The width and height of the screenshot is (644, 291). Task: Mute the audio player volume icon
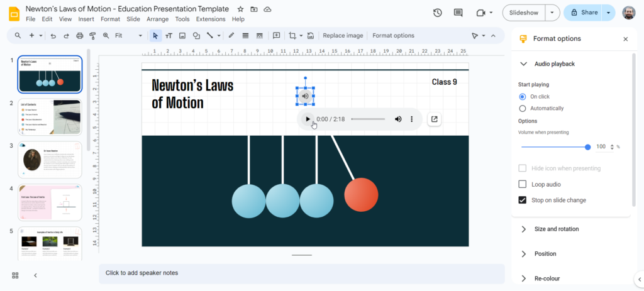tap(398, 119)
